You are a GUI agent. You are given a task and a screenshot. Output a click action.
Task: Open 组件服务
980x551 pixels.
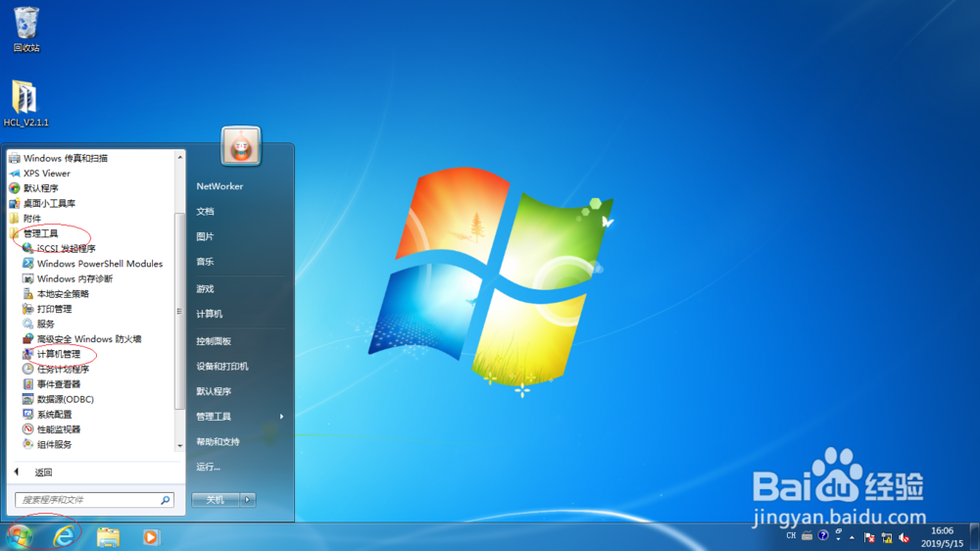(x=47, y=444)
